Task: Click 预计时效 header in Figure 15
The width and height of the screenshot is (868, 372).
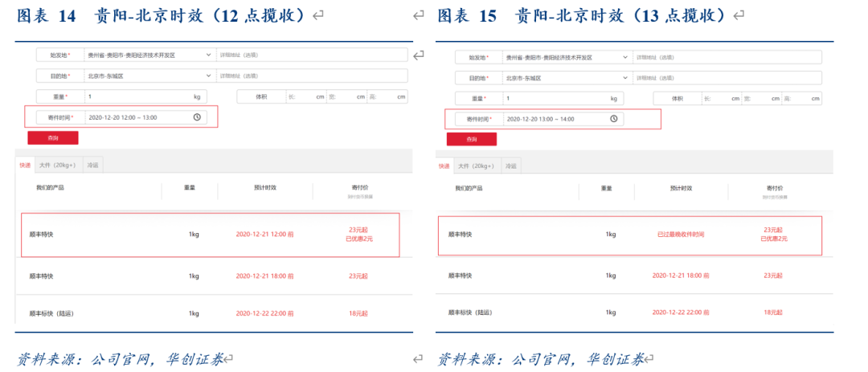Action: tap(681, 188)
